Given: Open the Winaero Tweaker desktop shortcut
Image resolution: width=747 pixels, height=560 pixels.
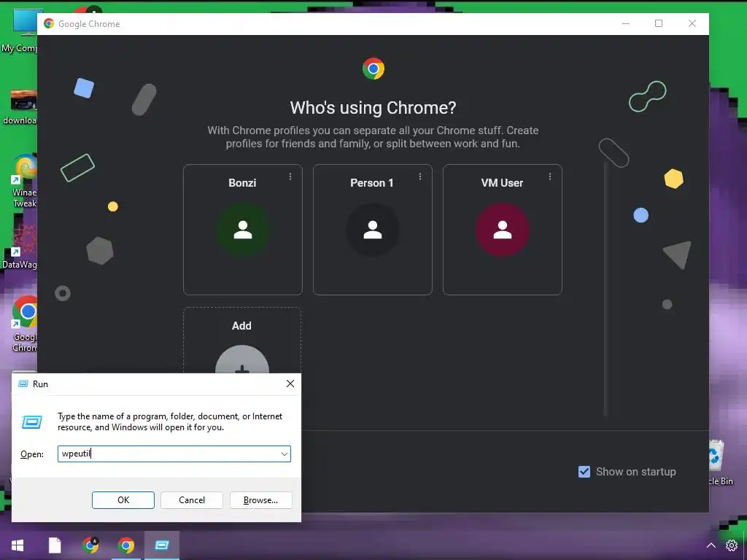Looking at the screenshot, I should click(24, 181).
